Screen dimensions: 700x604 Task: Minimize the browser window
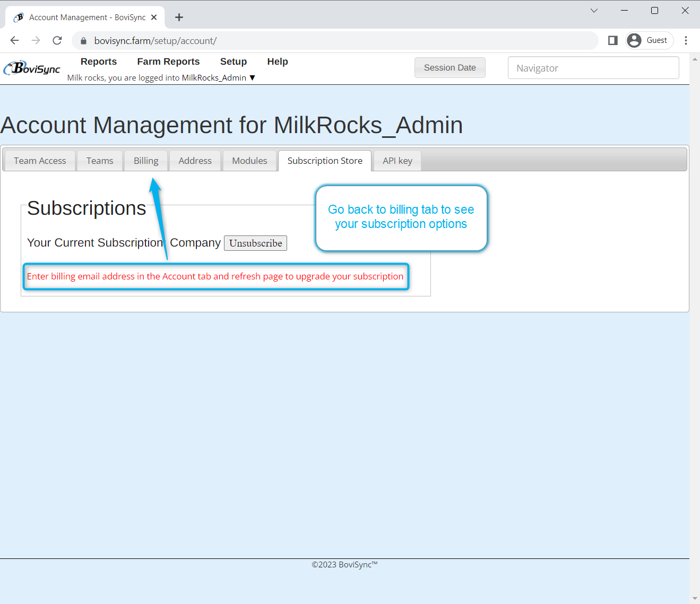pos(624,11)
